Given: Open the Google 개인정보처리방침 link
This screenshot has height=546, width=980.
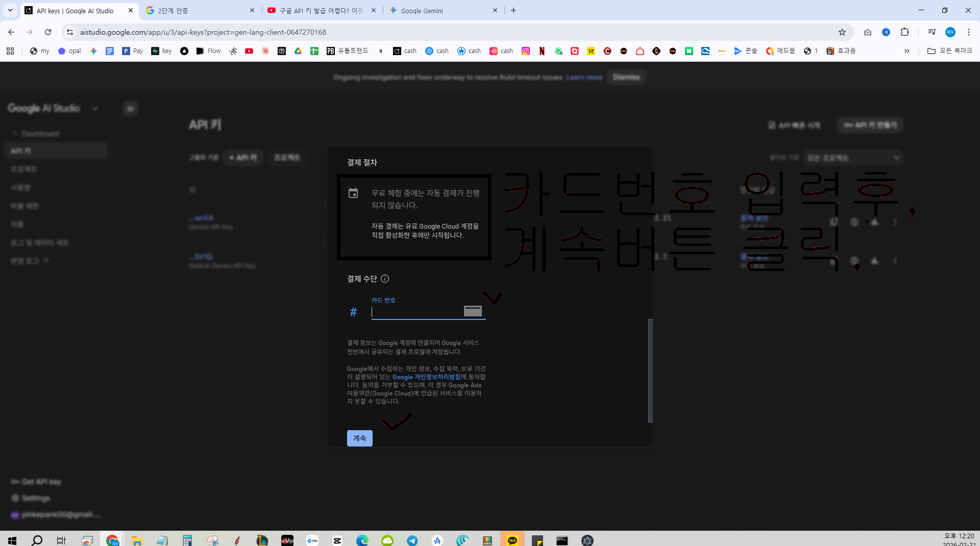Looking at the screenshot, I should click(426, 377).
